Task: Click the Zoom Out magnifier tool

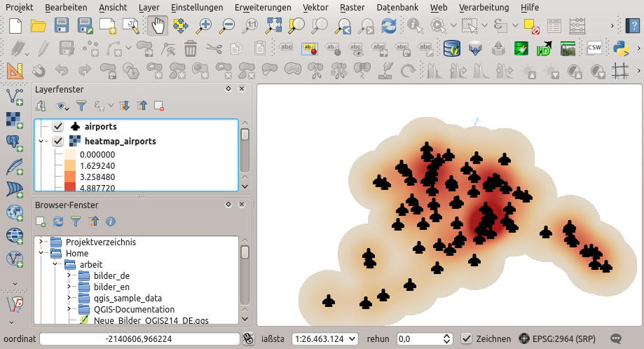Action: click(x=228, y=26)
